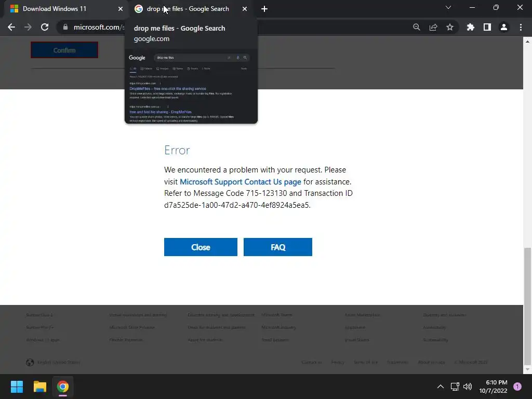The width and height of the screenshot is (532, 399).
Task: Open Chrome extensions puzzle icon
Action: 471,27
